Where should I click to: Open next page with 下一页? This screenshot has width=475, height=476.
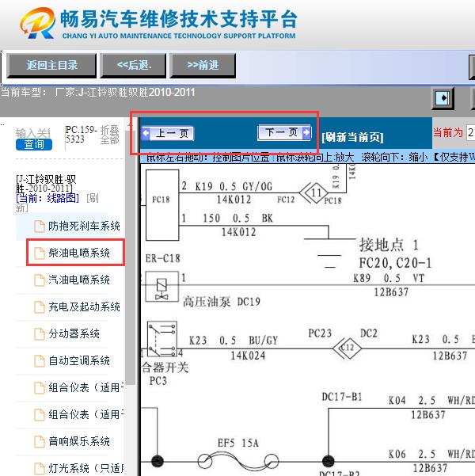click(x=284, y=132)
